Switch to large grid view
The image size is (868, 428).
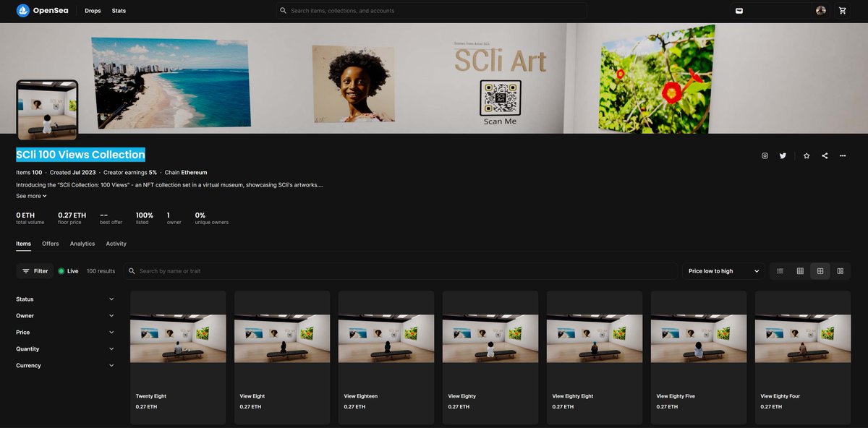pos(820,271)
